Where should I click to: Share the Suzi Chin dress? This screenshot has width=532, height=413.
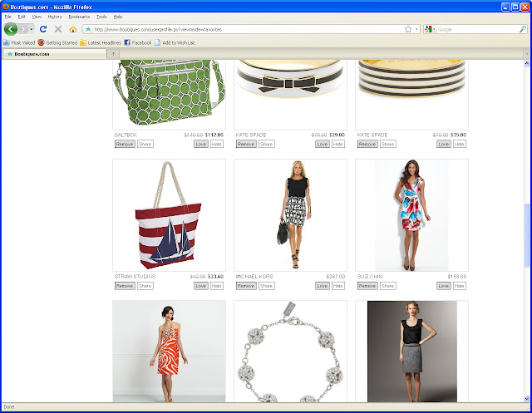[388, 286]
